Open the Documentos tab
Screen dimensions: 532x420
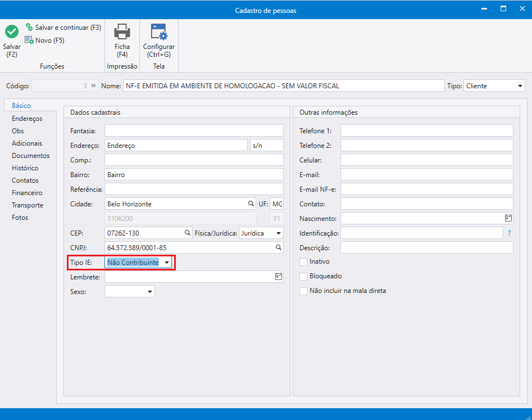pyautogui.click(x=31, y=156)
